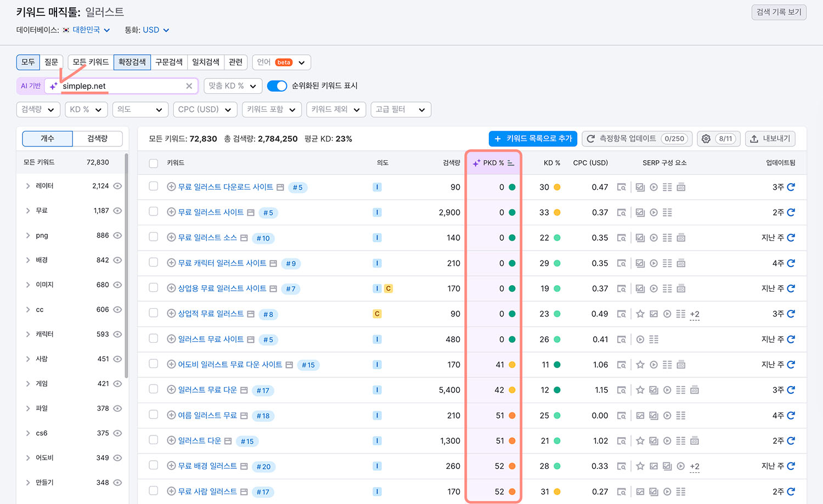This screenshot has width=823, height=504.
Task: Add 무료 캐릭터 일러스트 사이트 using plus icon
Action: coord(171,263)
